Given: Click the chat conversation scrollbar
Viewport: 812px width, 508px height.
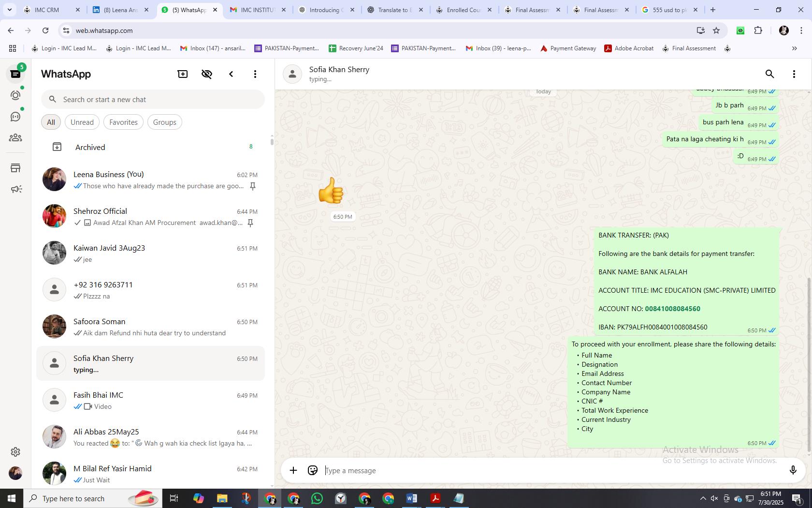Looking at the screenshot, I should 809,365.
